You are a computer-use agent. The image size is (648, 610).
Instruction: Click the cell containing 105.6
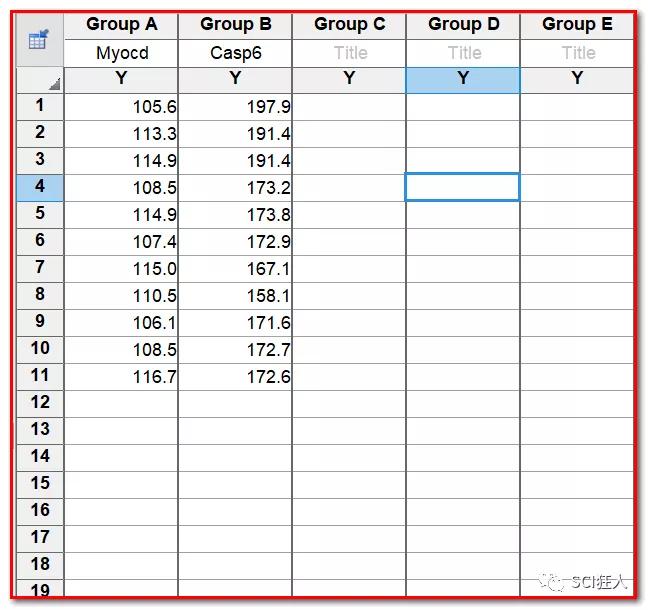point(121,106)
